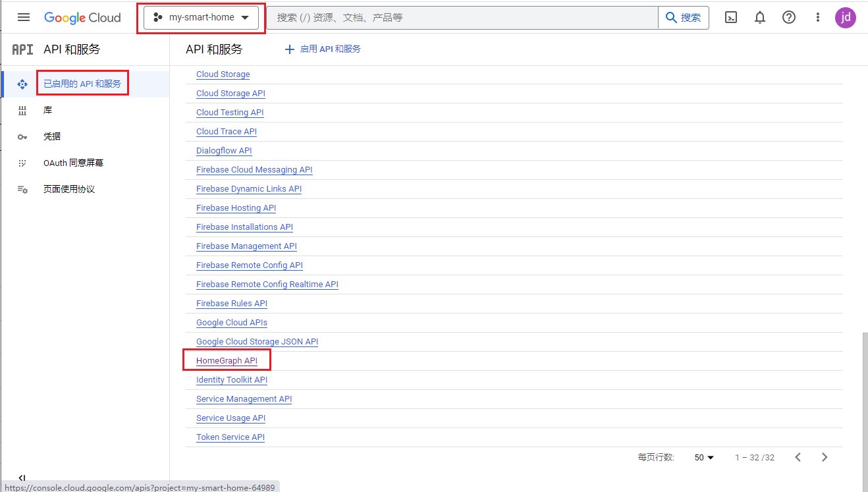
Task: Open Cloud Storage link
Action: click(x=223, y=74)
